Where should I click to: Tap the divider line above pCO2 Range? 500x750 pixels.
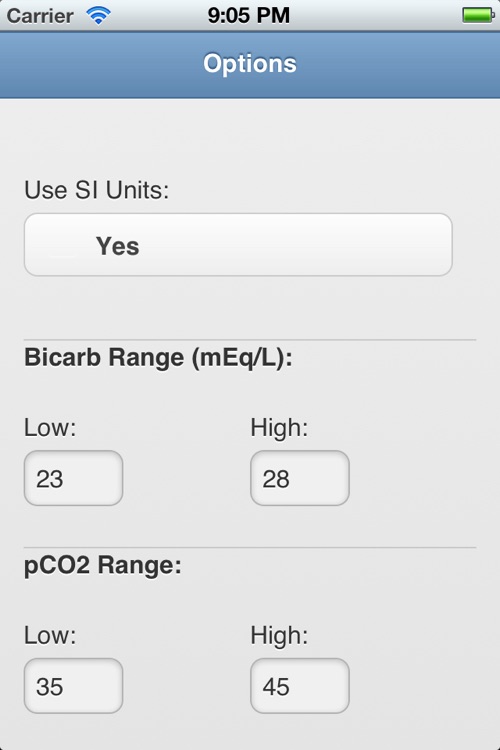(250, 548)
